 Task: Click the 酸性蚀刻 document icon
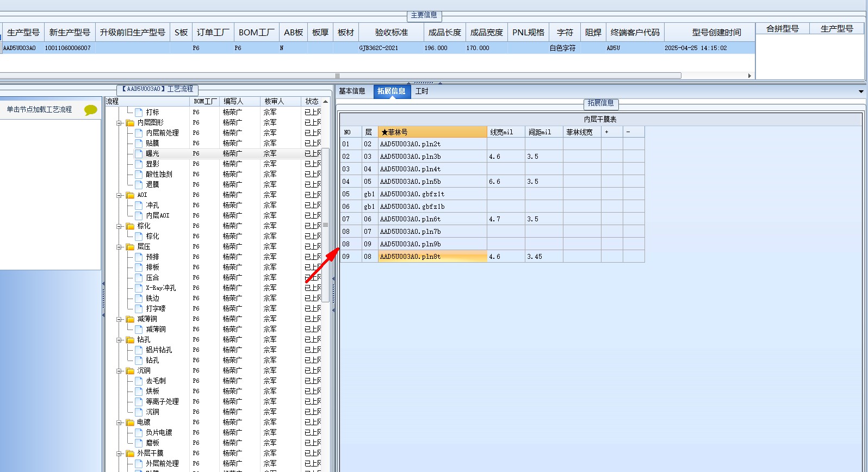[x=139, y=175]
